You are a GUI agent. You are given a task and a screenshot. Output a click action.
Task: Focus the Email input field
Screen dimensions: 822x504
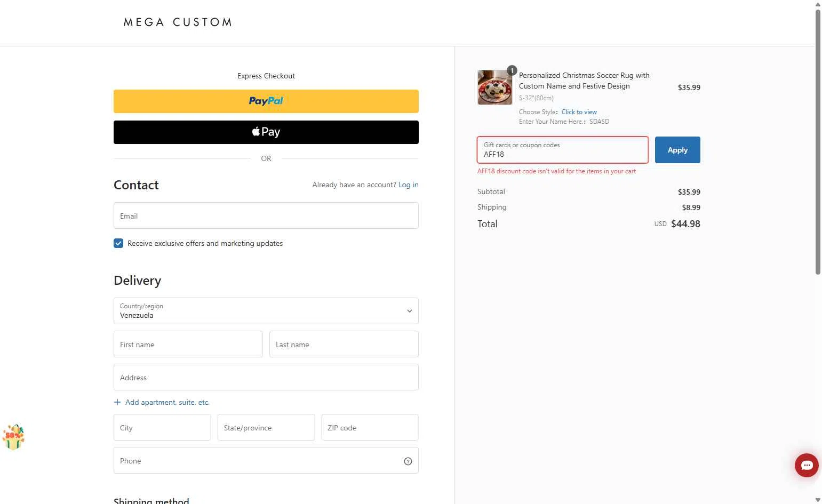(266, 215)
